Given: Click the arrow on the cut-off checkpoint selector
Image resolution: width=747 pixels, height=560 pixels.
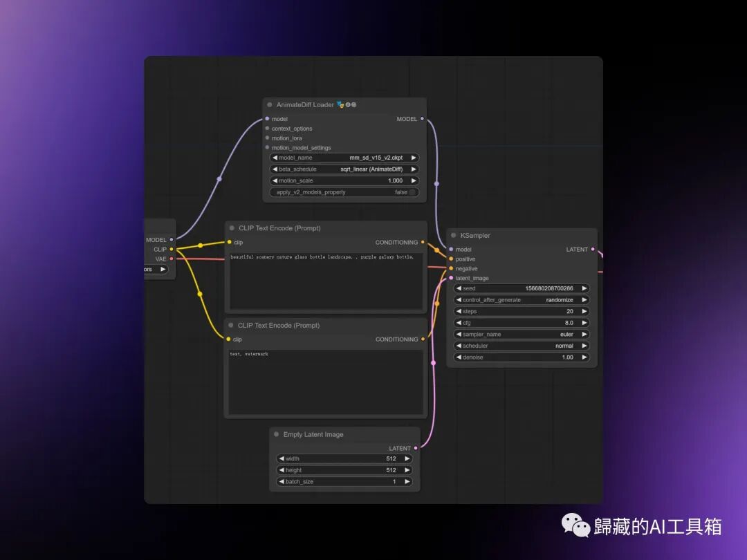Looking at the screenshot, I should tap(163, 269).
